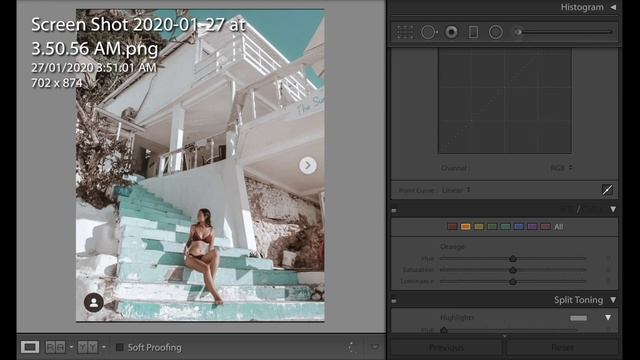Select the Magenta color swatch
Image resolution: width=640 pixels, height=360 pixels.
coord(545,227)
